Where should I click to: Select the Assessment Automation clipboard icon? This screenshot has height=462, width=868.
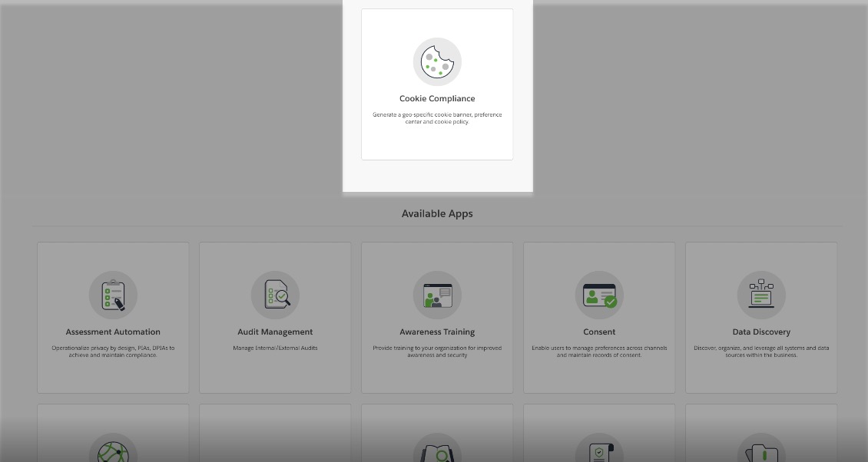click(113, 295)
